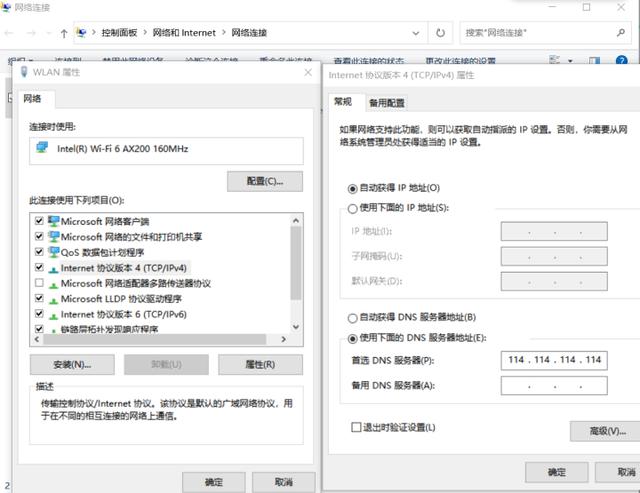
Task: Click 控制面板 in the breadcrumb path
Action: 119,33
